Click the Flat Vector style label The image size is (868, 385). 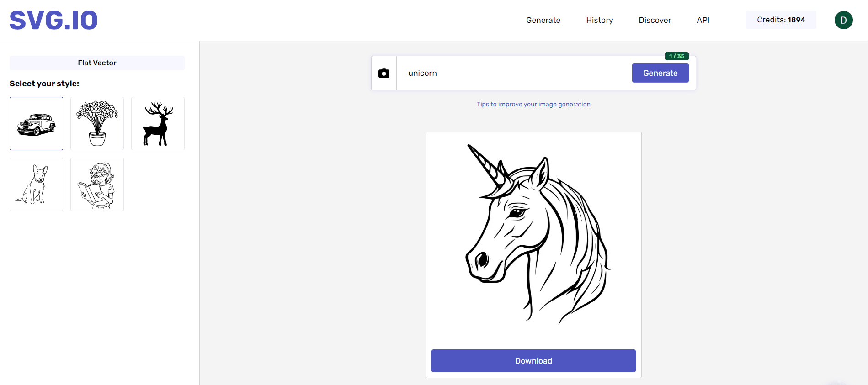coord(97,63)
